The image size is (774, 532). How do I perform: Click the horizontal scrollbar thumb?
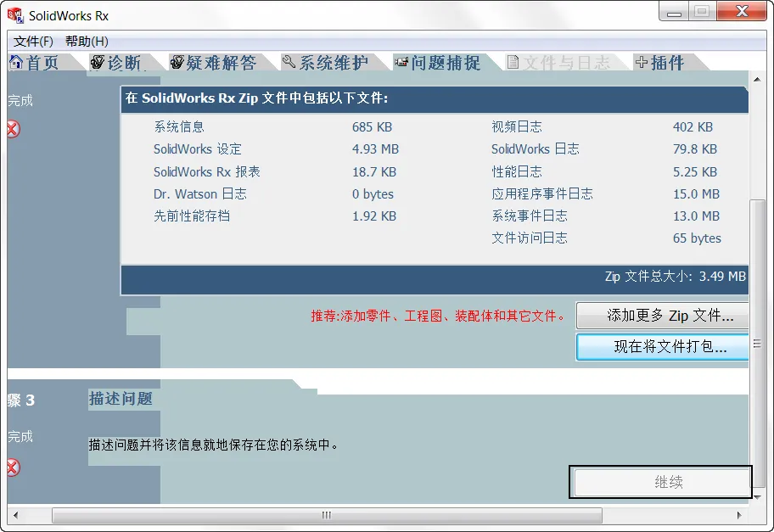click(327, 515)
